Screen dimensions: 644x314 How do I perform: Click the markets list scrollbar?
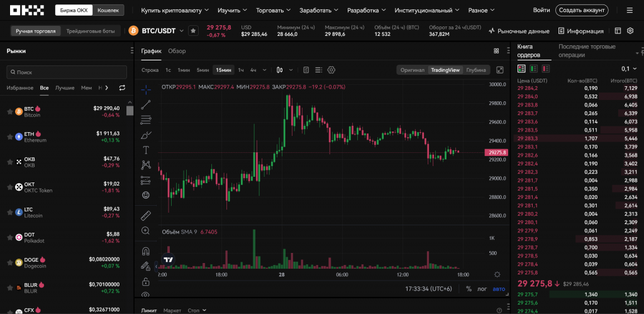(x=130, y=111)
